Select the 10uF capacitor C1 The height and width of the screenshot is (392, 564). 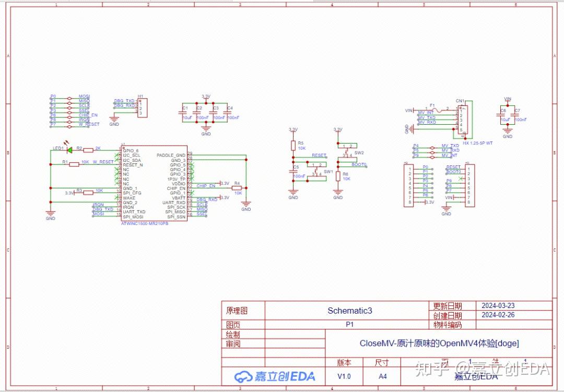(x=183, y=112)
